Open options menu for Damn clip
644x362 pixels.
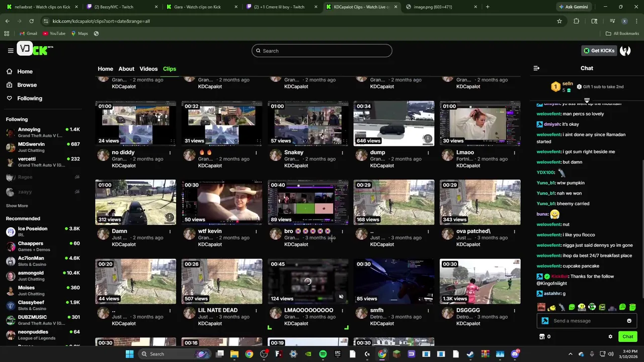[x=170, y=231]
